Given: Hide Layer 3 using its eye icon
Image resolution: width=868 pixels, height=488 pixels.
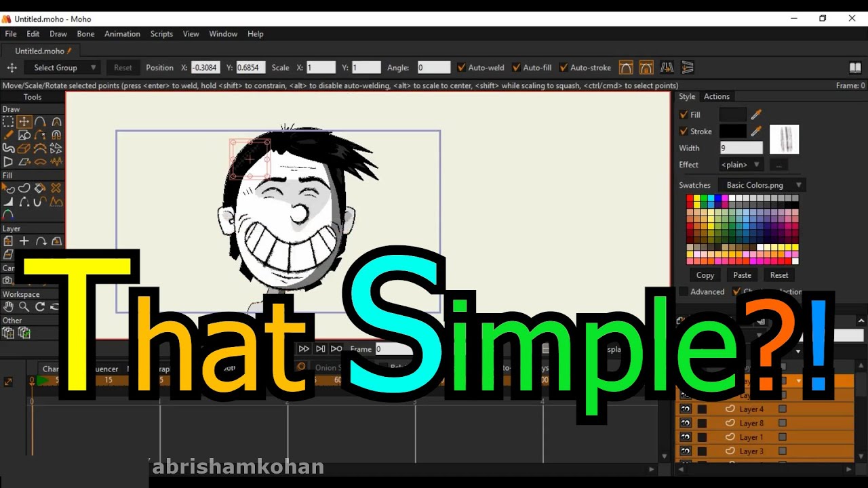Looking at the screenshot, I should (686, 451).
